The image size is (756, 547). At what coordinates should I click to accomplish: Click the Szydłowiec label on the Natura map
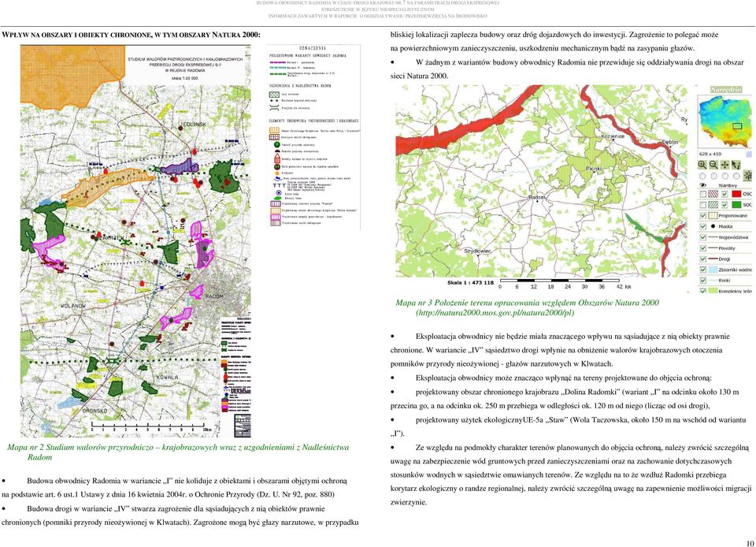pos(477,251)
